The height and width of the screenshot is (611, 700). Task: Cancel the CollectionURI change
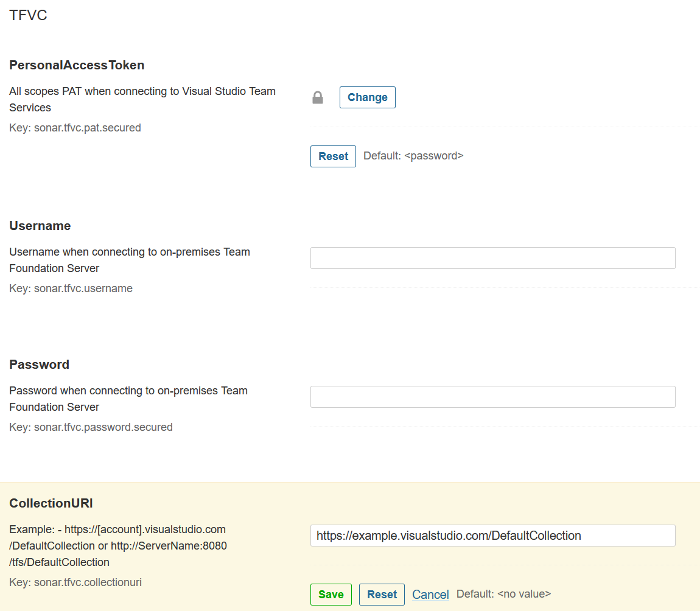430,595
